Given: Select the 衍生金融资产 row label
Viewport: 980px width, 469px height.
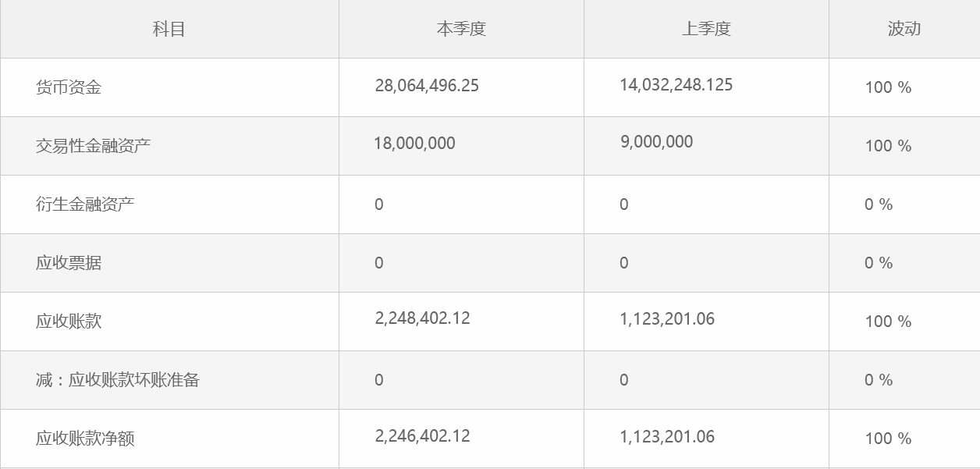Looking at the screenshot, I should pos(85,204).
